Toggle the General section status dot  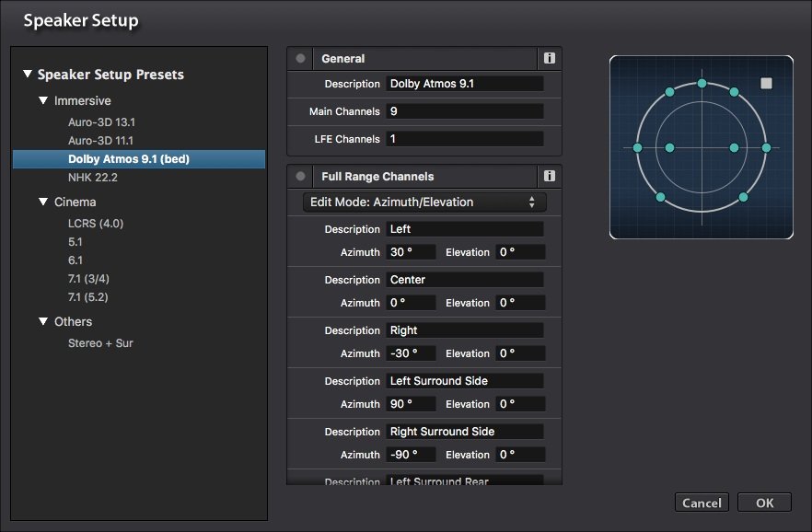tap(300, 59)
